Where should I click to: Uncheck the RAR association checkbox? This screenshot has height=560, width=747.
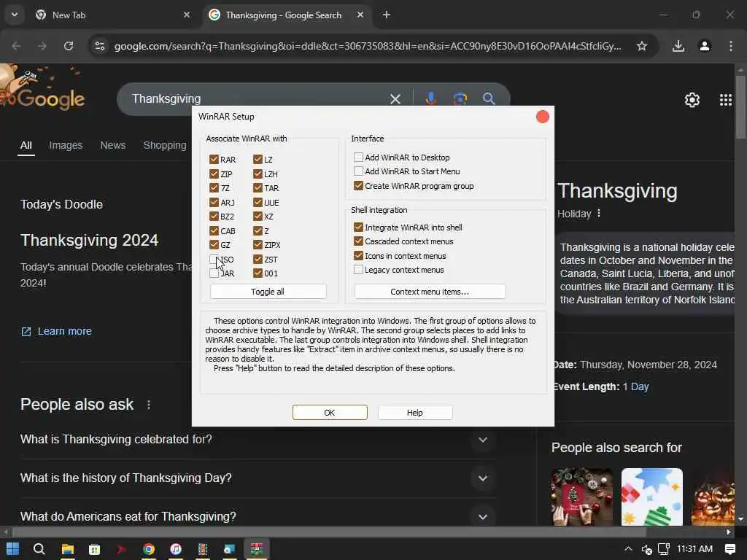[x=214, y=159]
